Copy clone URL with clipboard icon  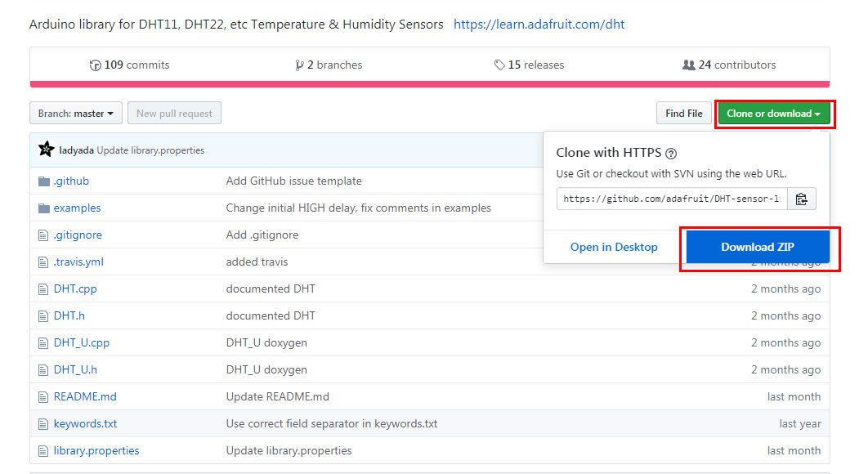tap(801, 199)
